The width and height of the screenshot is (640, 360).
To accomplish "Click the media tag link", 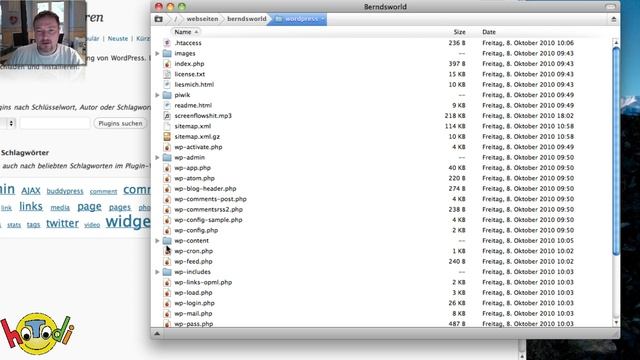I will (60, 208).
